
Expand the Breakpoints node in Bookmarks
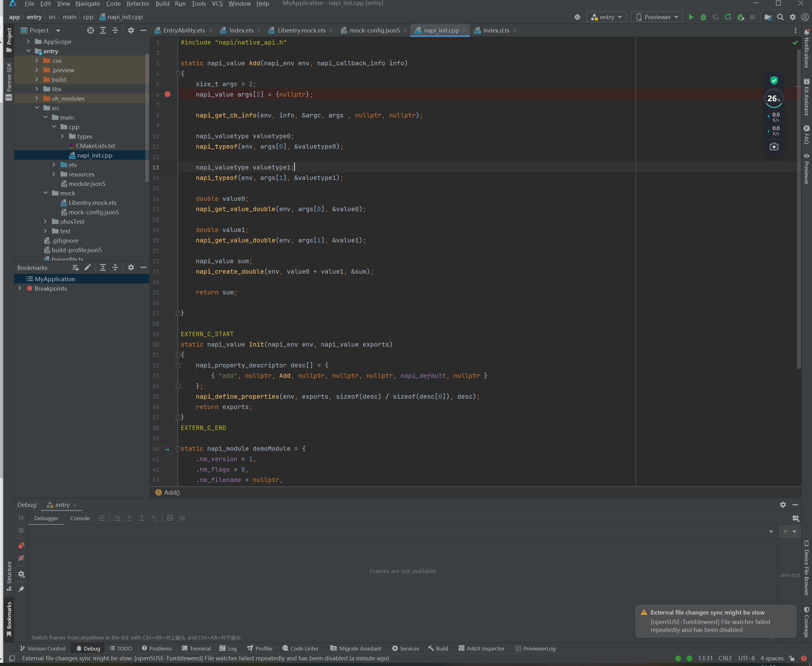(20, 288)
